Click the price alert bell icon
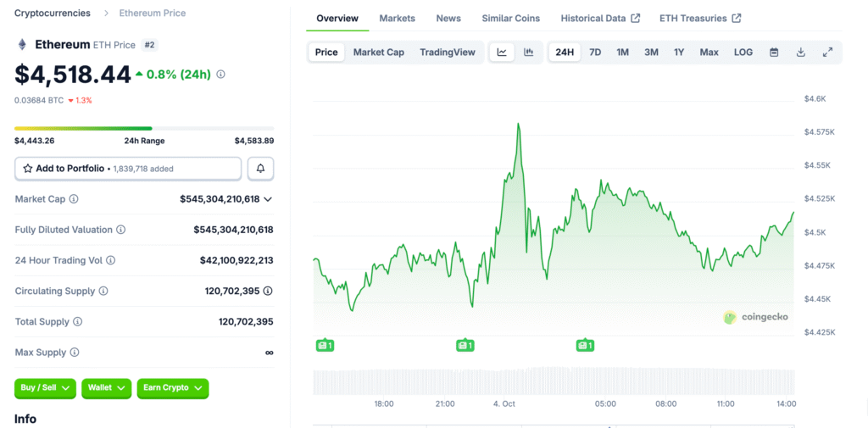868x428 pixels. pyautogui.click(x=260, y=169)
